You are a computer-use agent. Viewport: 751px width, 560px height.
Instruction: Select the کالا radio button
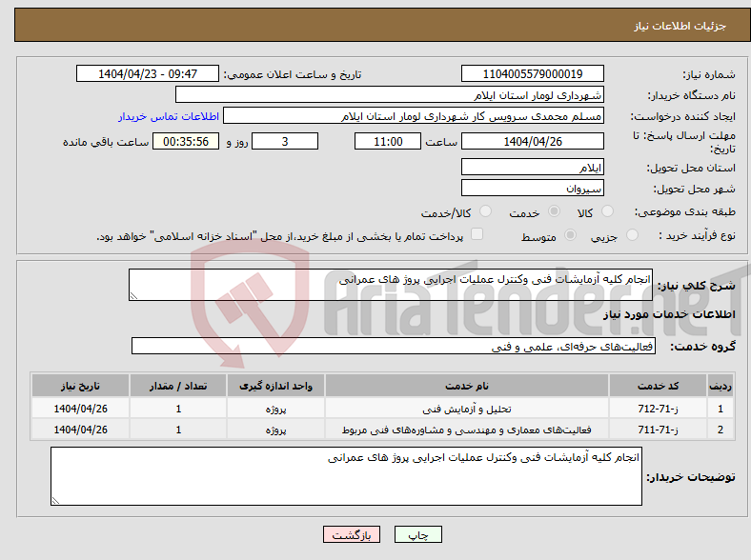pos(607,211)
